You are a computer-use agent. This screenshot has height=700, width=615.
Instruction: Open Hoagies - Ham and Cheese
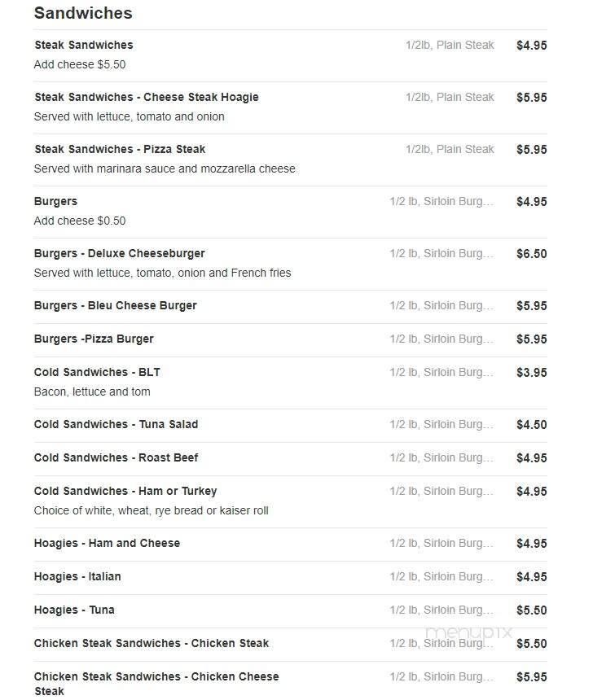click(107, 543)
